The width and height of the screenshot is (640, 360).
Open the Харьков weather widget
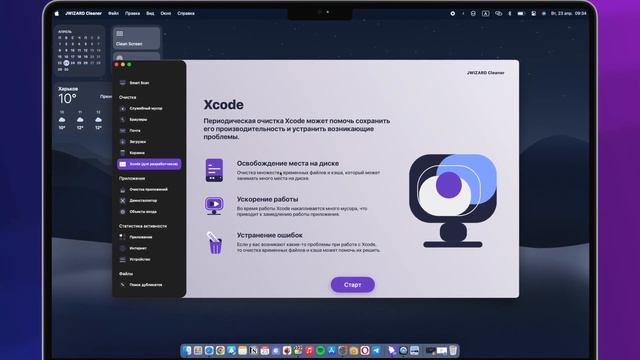click(83, 108)
